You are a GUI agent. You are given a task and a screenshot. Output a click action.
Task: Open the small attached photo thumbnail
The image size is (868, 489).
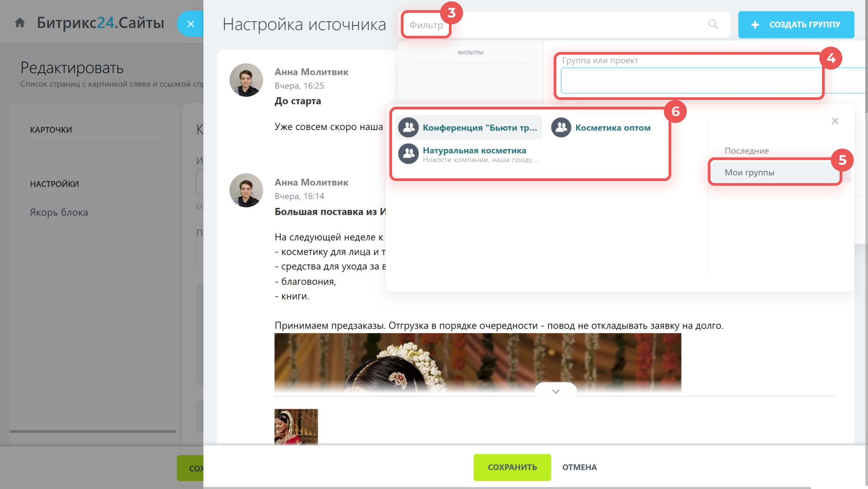296,427
